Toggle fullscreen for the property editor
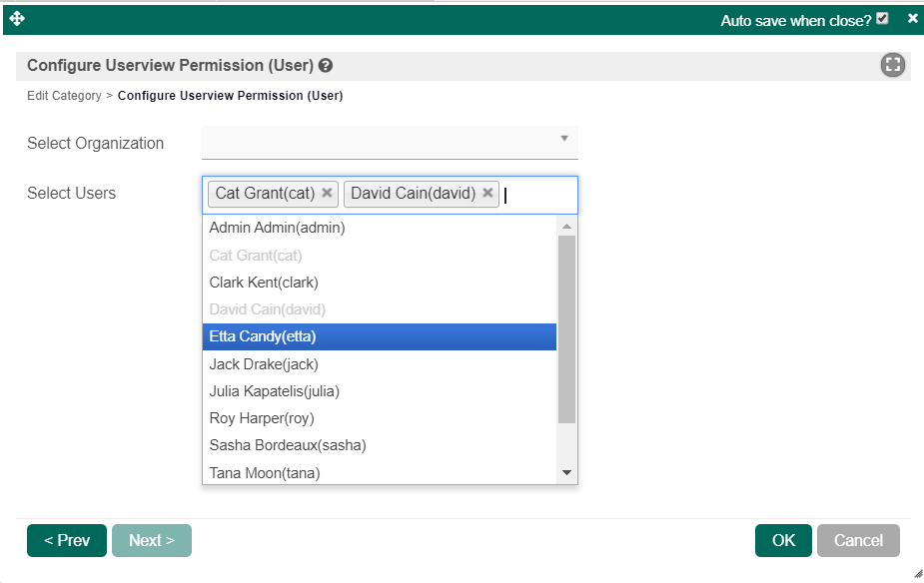924x583 pixels. [x=892, y=65]
